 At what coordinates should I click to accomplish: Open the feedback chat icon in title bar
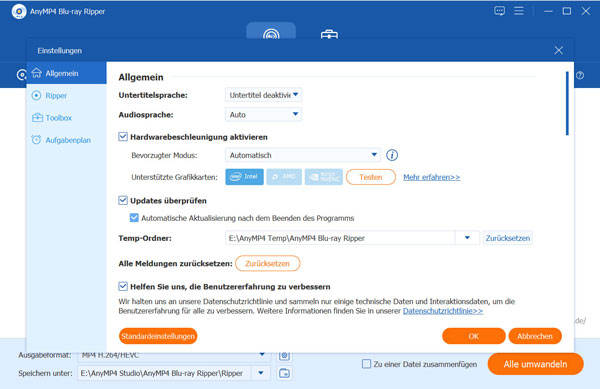pyautogui.click(x=499, y=11)
